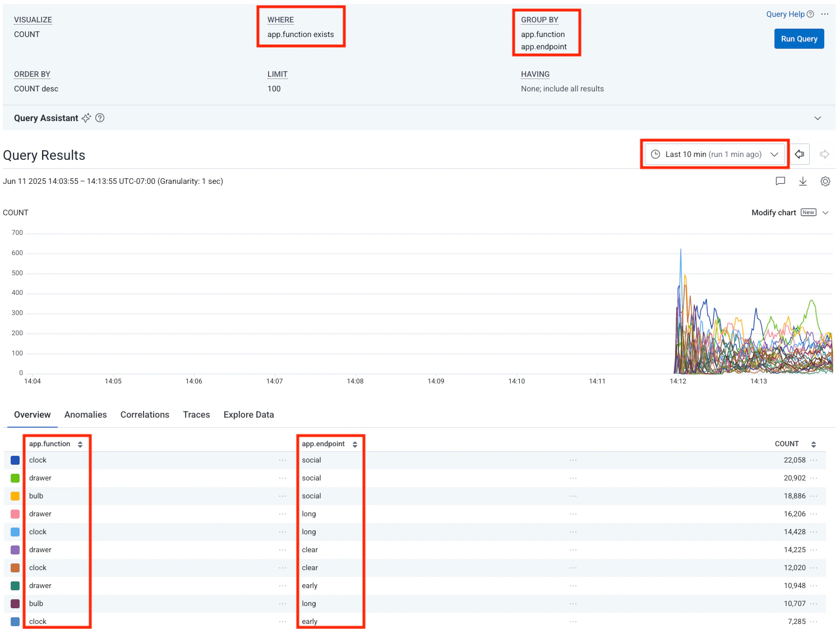
Task: Click the Run Query button
Action: click(x=799, y=39)
